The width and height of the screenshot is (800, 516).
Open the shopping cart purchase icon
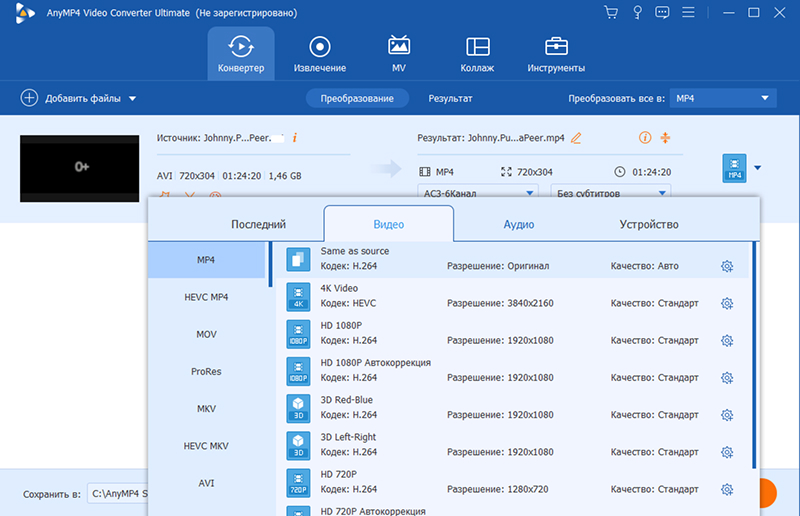coord(611,12)
